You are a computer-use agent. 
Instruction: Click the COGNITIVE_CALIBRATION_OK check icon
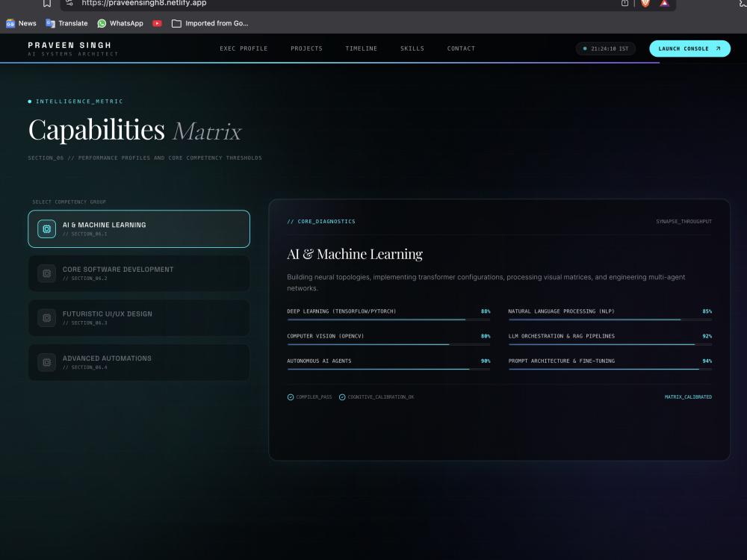coord(342,397)
